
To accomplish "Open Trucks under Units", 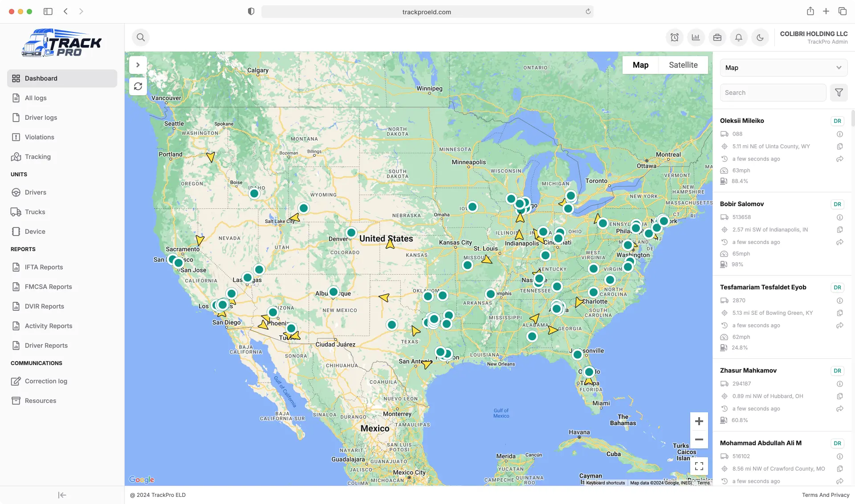I will tap(62, 212).
